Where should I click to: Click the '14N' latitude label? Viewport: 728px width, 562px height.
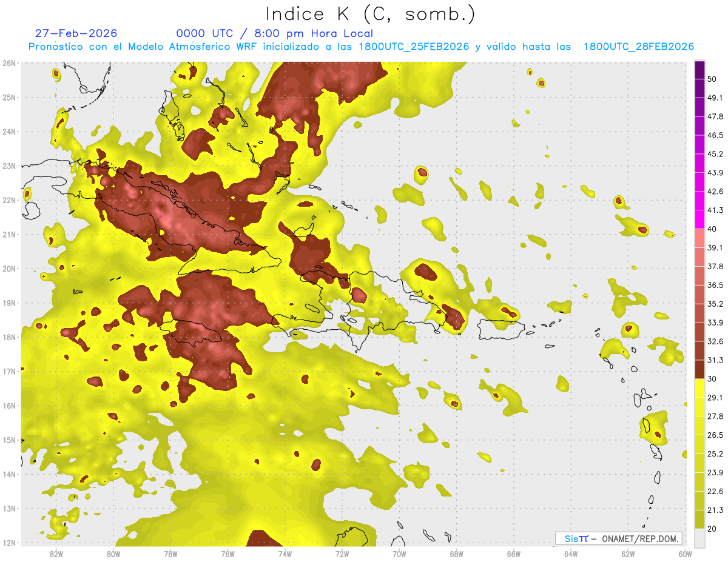(9, 474)
